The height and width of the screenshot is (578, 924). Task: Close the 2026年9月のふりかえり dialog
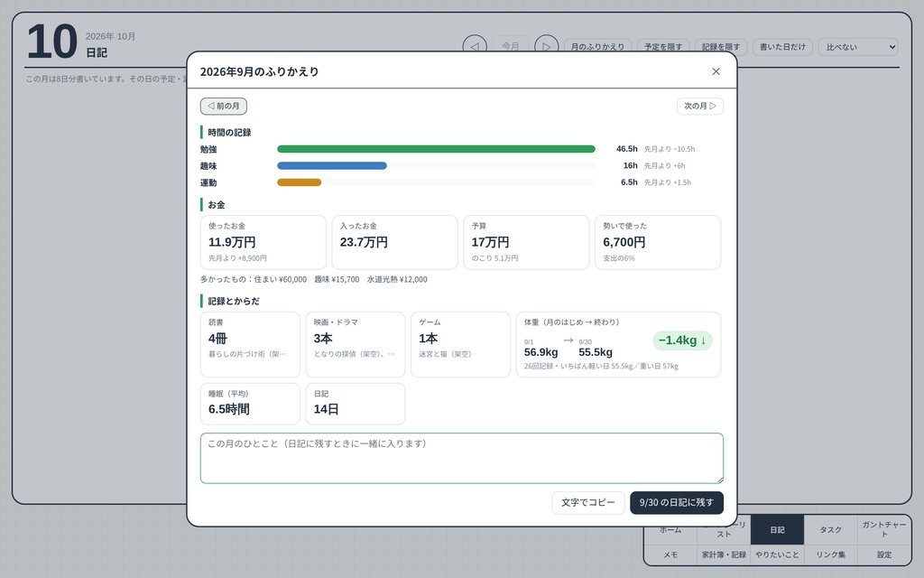coord(716,71)
